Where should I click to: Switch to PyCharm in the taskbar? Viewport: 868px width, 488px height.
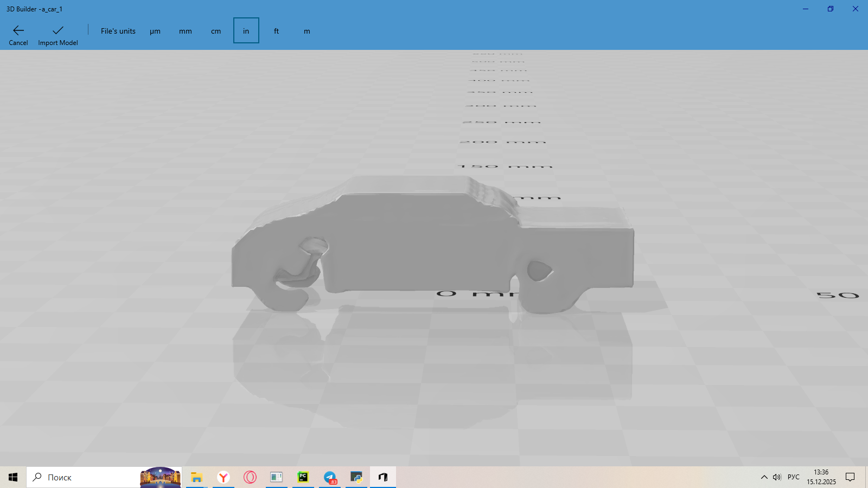tap(303, 477)
